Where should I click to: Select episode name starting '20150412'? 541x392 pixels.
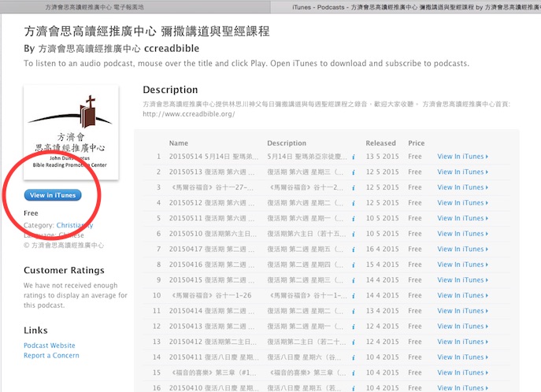(213, 342)
